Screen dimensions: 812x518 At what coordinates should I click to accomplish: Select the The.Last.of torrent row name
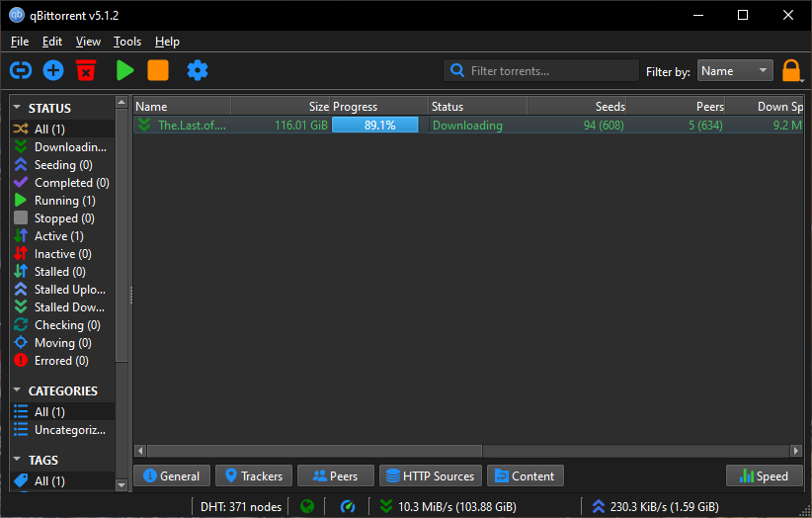[x=192, y=125]
